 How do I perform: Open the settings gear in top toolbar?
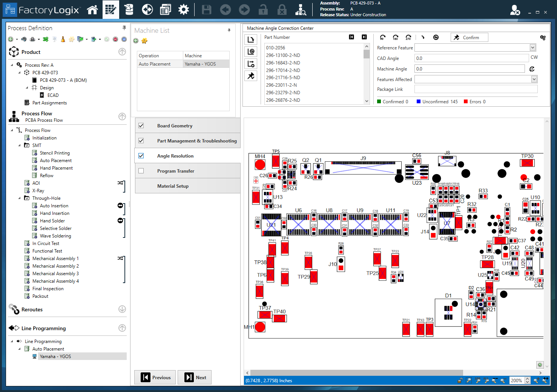click(x=184, y=9)
